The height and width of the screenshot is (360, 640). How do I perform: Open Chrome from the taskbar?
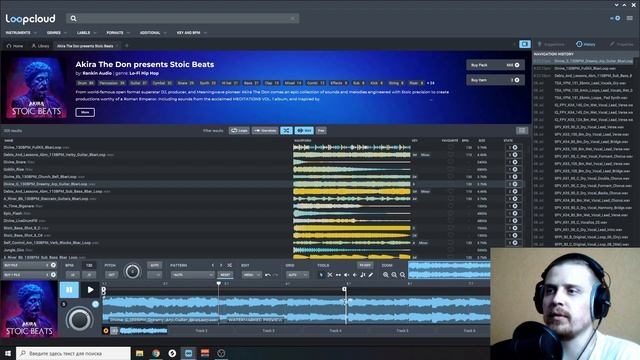(156, 353)
